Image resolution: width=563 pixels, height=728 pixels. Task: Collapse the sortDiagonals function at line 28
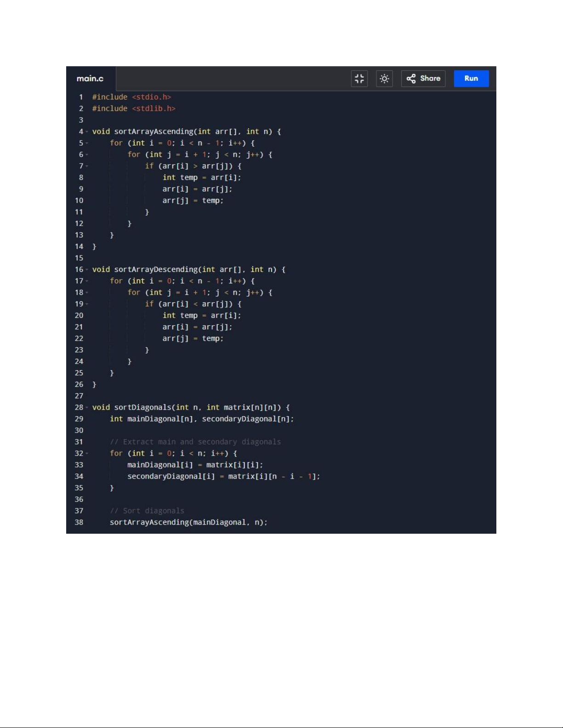(87, 407)
